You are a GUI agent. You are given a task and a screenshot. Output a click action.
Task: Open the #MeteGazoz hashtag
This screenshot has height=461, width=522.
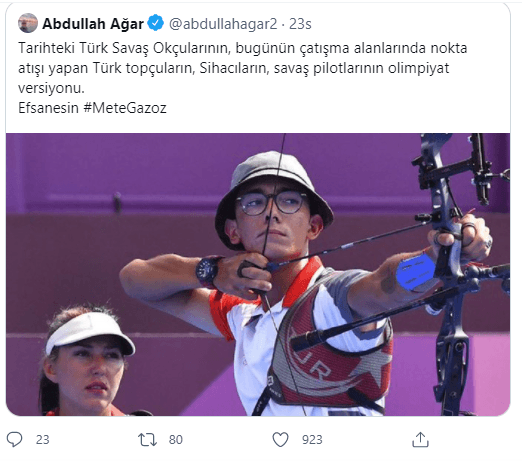coord(125,108)
